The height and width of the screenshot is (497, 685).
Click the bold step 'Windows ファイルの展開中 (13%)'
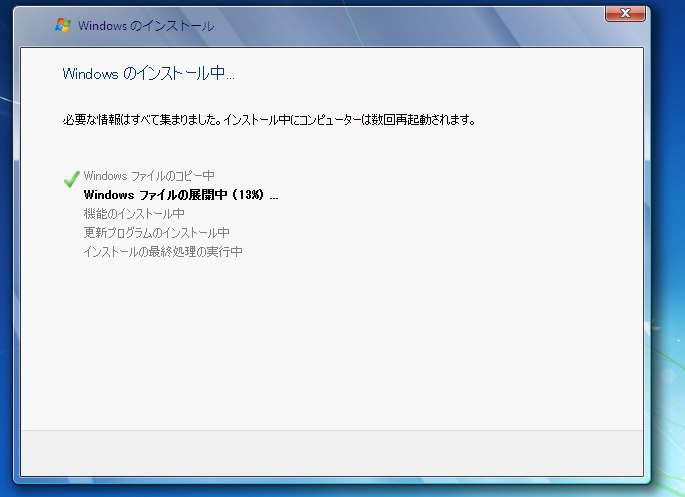(x=181, y=195)
